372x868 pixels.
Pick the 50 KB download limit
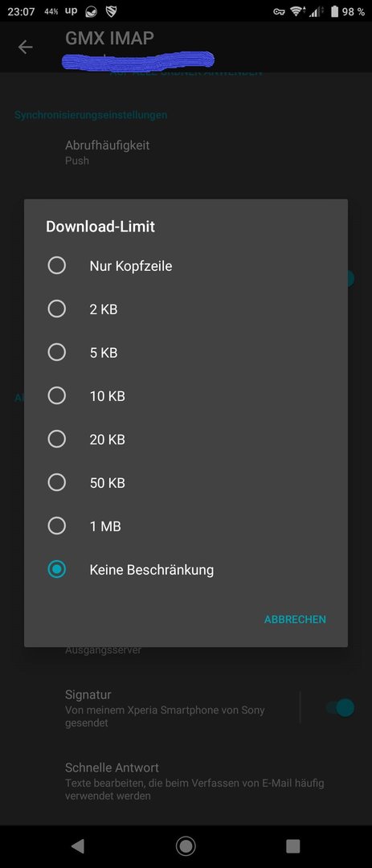[x=56, y=483]
